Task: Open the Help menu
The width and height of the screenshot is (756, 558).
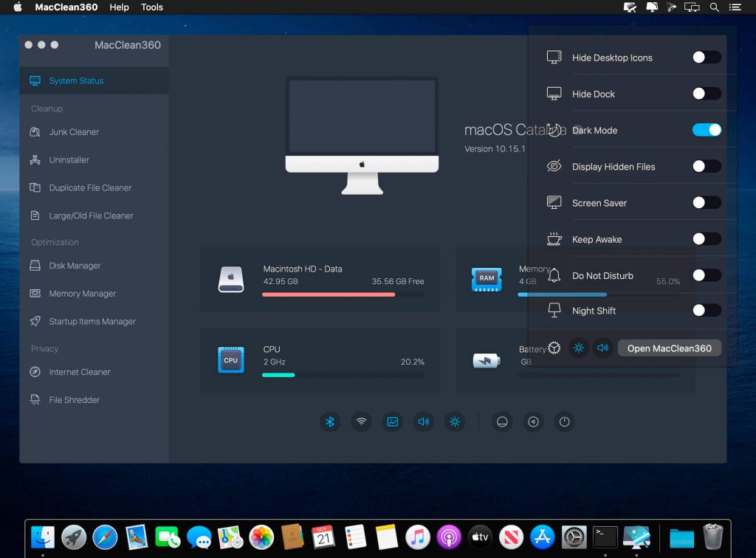Action: coord(119,7)
